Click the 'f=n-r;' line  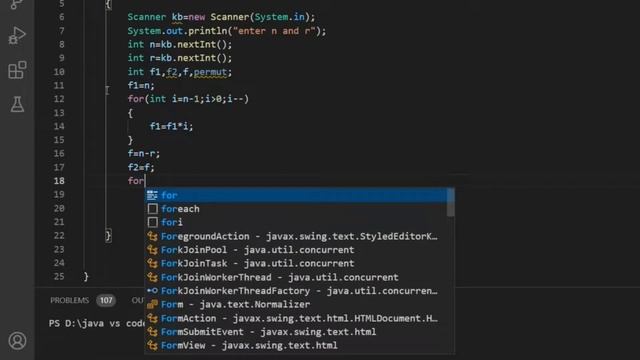[x=144, y=153]
